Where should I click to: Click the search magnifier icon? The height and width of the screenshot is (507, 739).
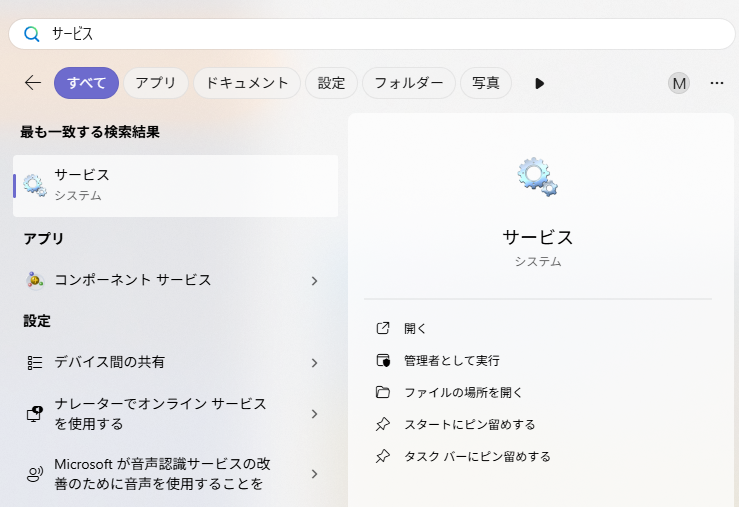pos(32,34)
